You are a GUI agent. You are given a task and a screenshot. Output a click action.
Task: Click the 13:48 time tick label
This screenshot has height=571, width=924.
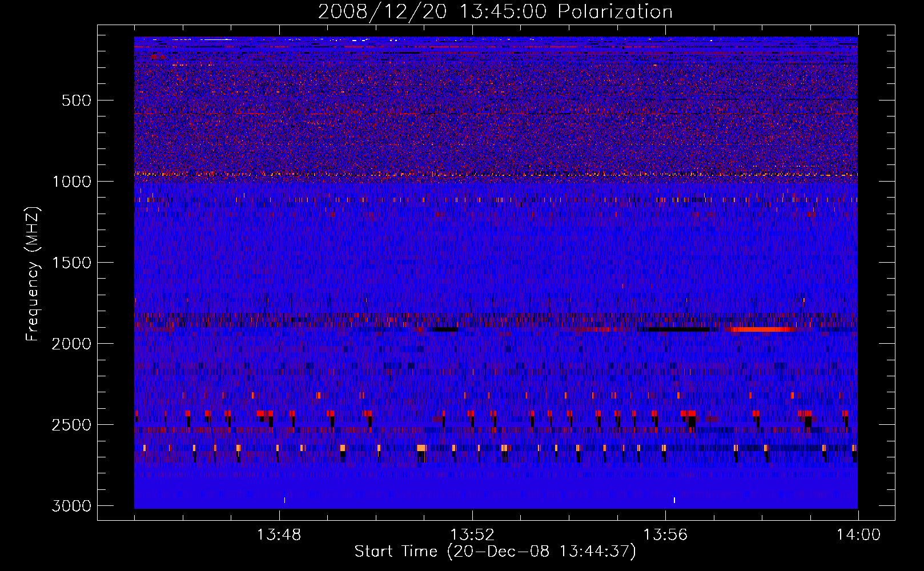279,535
